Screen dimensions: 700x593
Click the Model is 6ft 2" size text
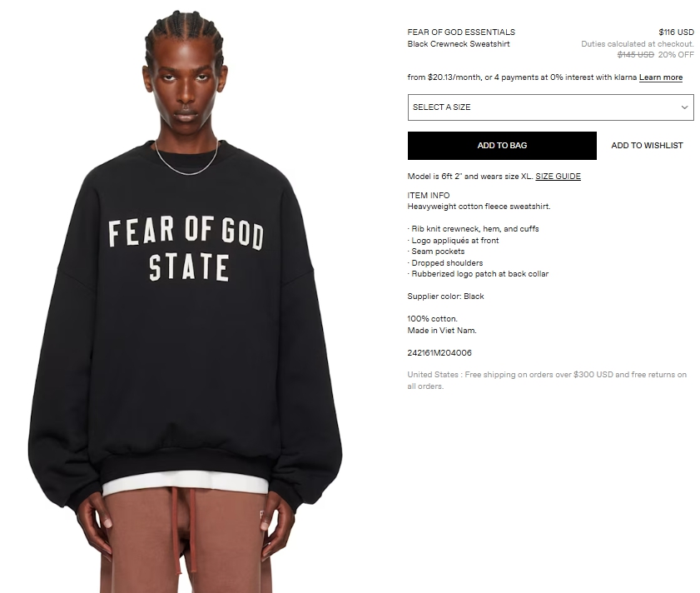(470, 177)
